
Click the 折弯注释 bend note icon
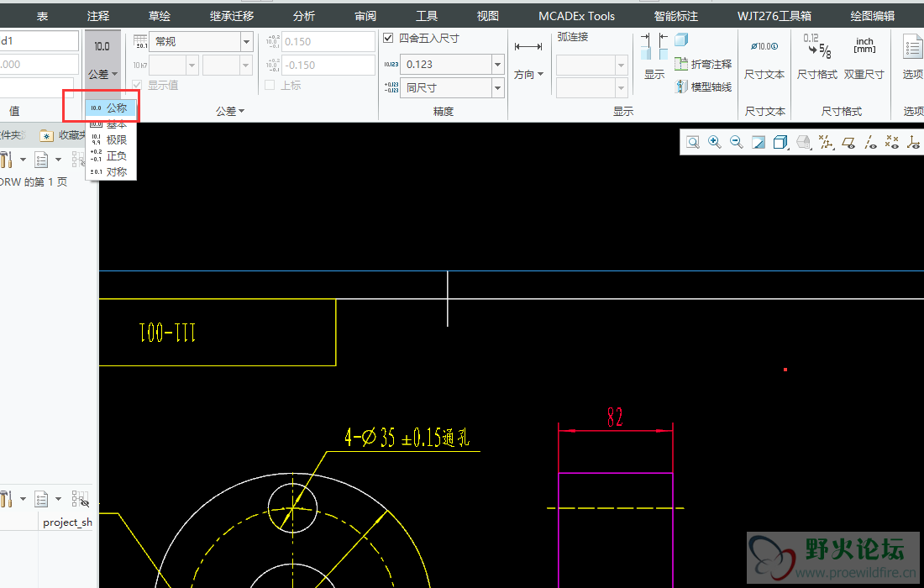click(x=681, y=64)
